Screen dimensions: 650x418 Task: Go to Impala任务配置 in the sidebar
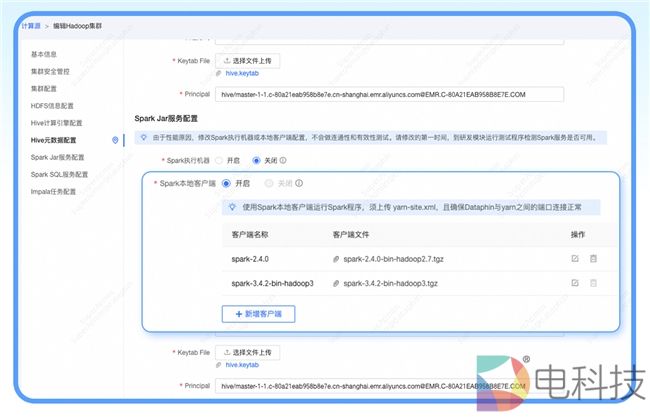[x=53, y=192]
